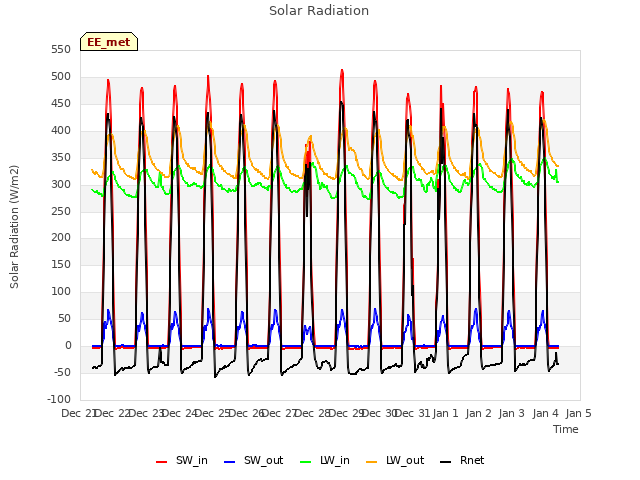Click the -50 y-axis tick label
The height and width of the screenshot is (480, 640).
(63, 372)
